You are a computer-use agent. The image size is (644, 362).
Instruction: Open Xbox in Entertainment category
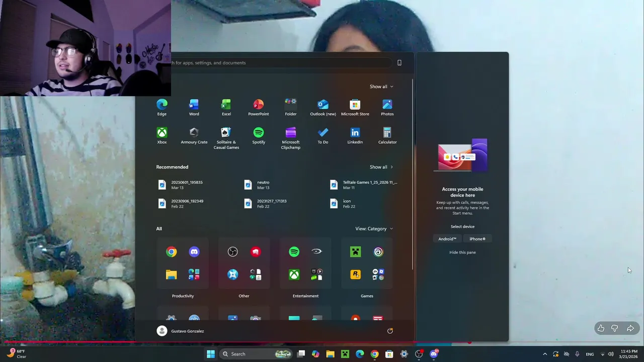[x=294, y=275]
